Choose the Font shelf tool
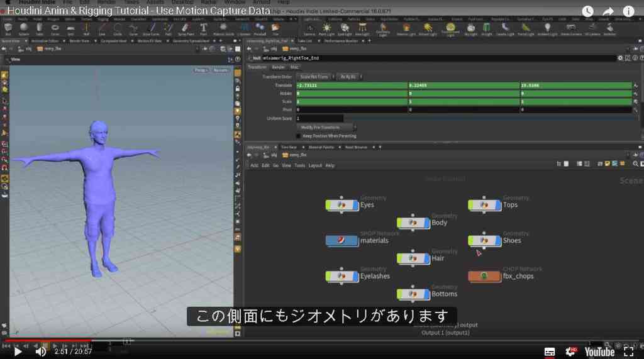 [x=203, y=29]
